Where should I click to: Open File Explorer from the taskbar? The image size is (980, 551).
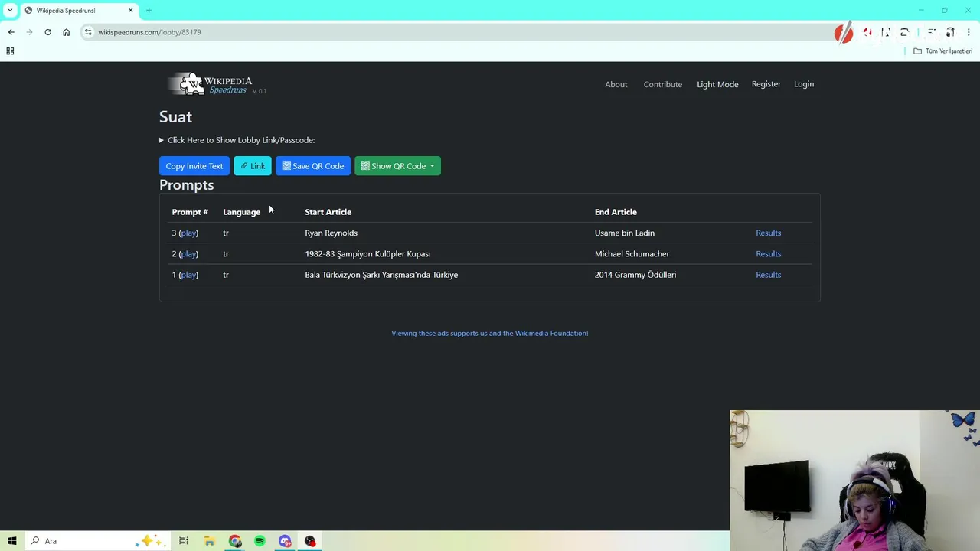click(x=209, y=541)
